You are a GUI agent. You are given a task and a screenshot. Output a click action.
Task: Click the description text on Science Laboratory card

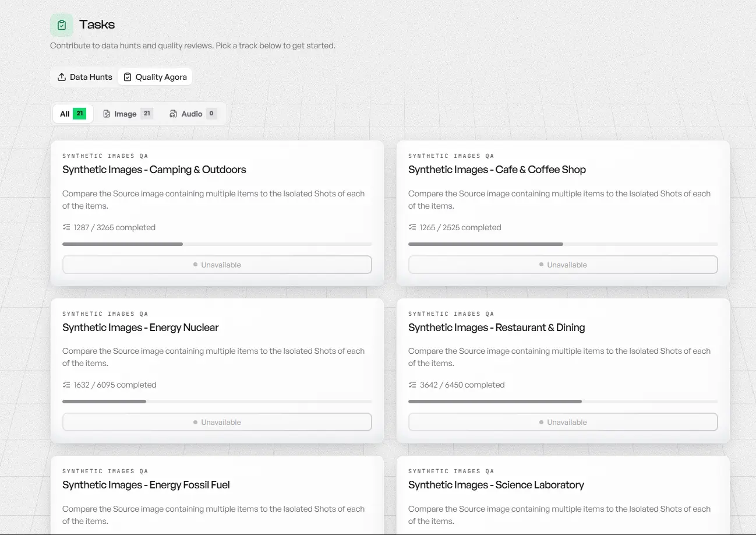coord(560,515)
